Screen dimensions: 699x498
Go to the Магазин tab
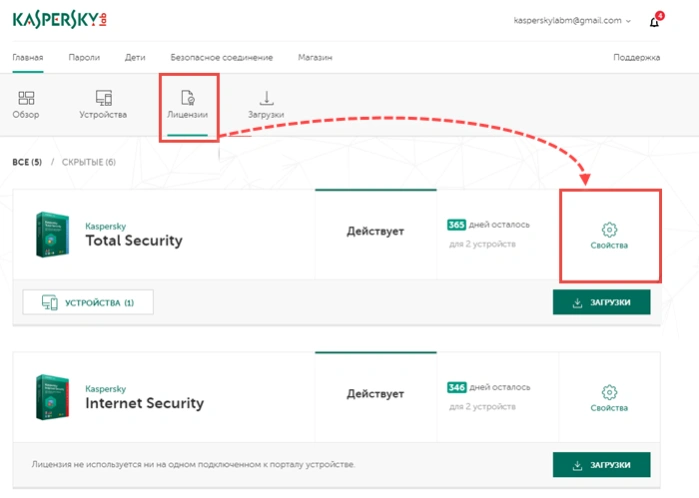click(315, 58)
